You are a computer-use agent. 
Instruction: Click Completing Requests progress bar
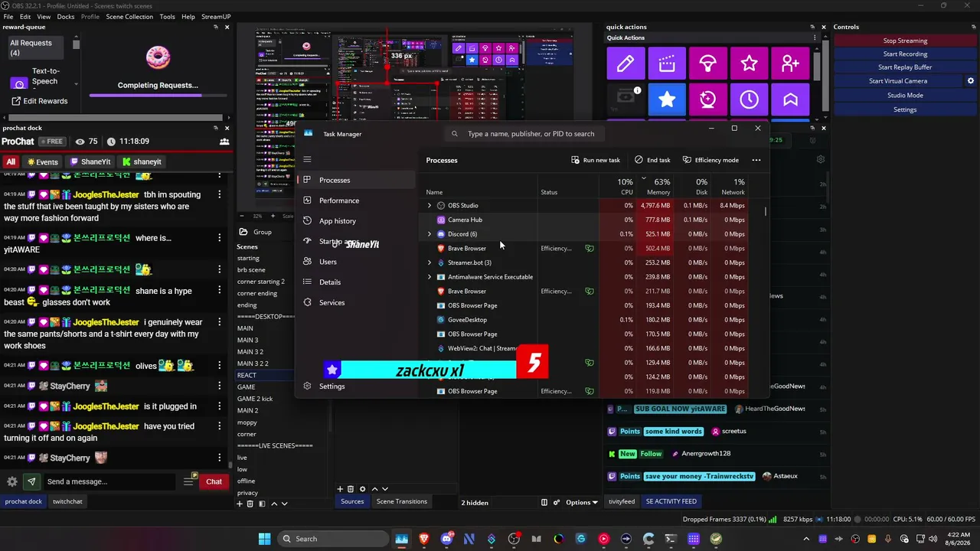coord(158,96)
